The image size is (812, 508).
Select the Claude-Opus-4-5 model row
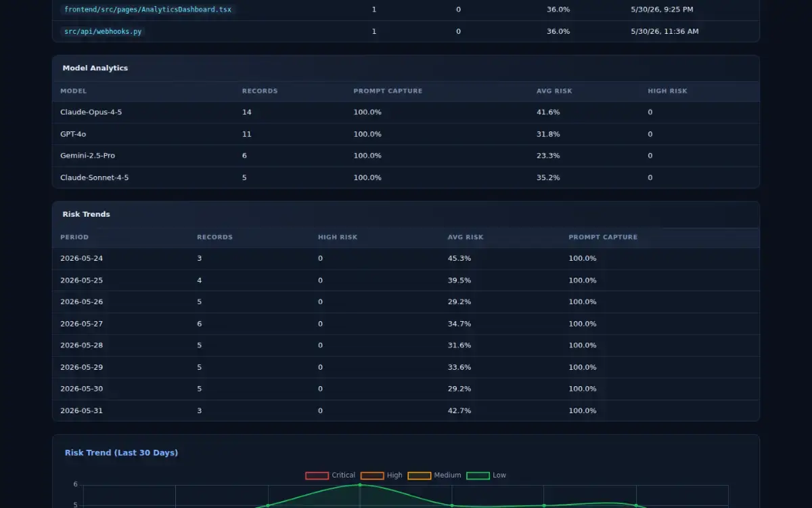coord(406,112)
